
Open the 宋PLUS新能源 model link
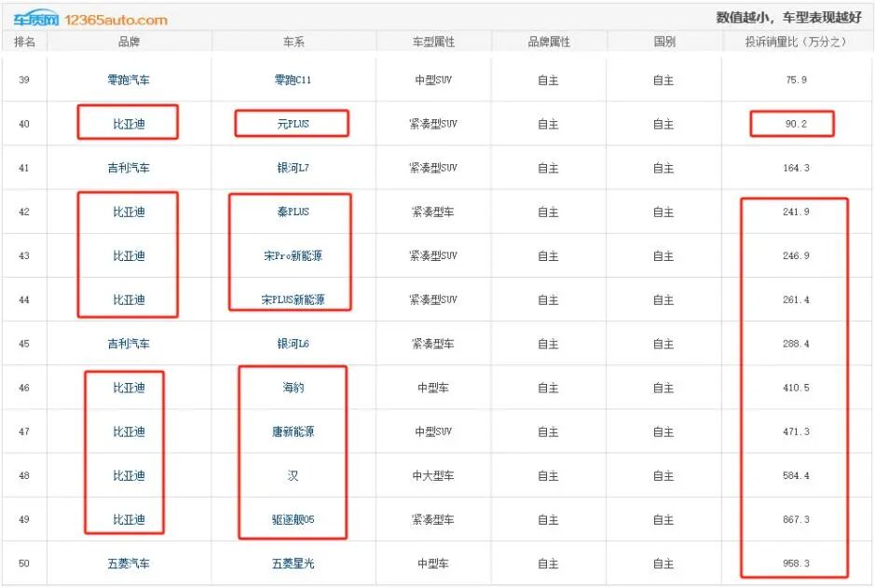(293, 299)
